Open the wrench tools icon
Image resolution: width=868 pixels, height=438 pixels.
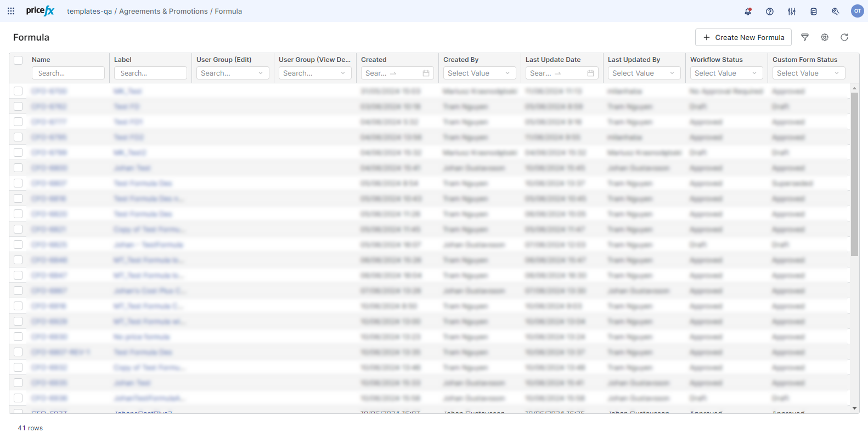[x=836, y=11]
